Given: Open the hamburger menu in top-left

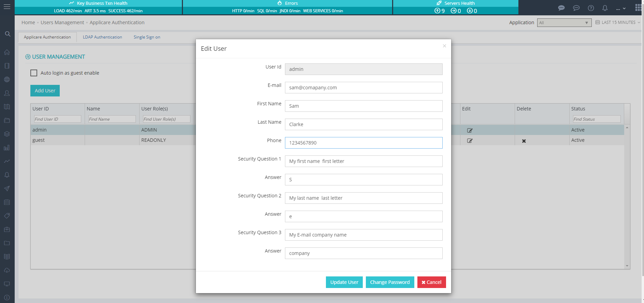Looking at the screenshot, I should click(x=7, y=7).
